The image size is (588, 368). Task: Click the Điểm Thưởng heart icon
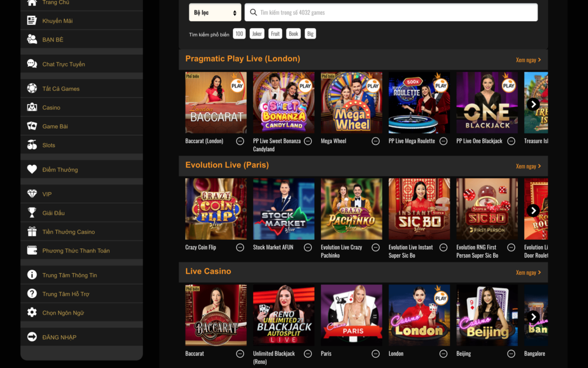click(x=32, y=170)
